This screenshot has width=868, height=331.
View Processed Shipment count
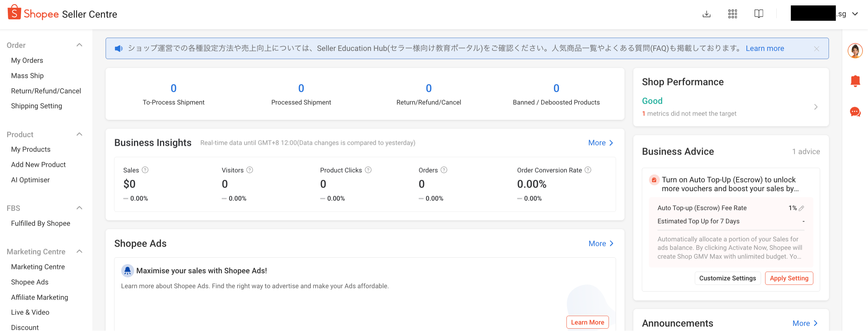tap(301, 88)
